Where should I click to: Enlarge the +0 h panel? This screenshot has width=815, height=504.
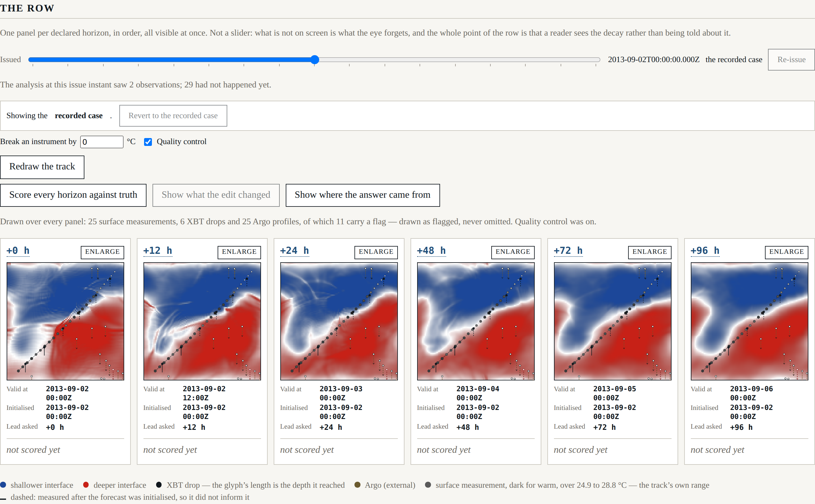click(x=102, y=252)
